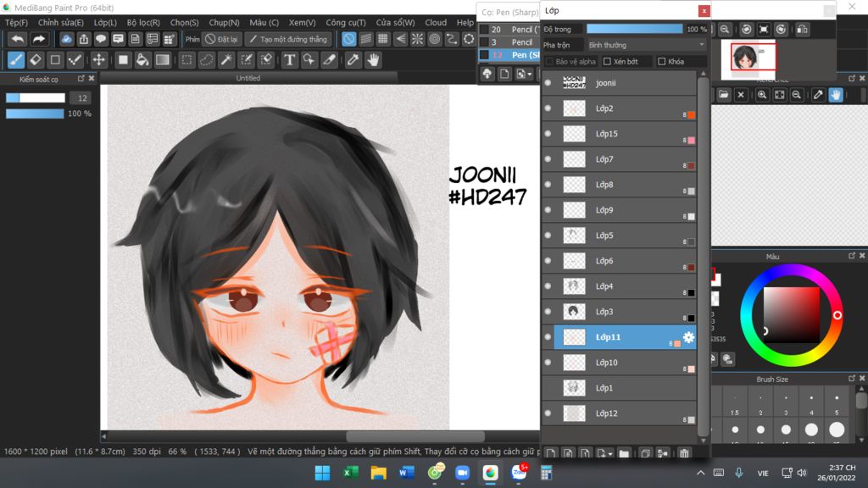
Task: Enable the concentric circle snap guide
Action: [x=435, y=39]
